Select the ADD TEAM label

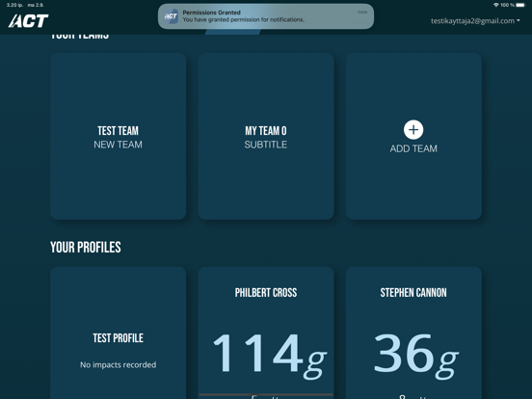413,148
